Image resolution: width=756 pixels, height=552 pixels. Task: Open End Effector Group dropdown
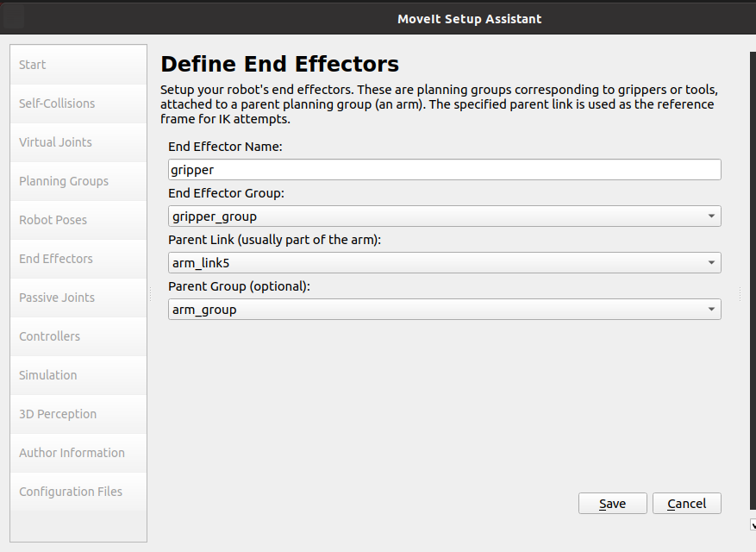(x=445, y=216)
